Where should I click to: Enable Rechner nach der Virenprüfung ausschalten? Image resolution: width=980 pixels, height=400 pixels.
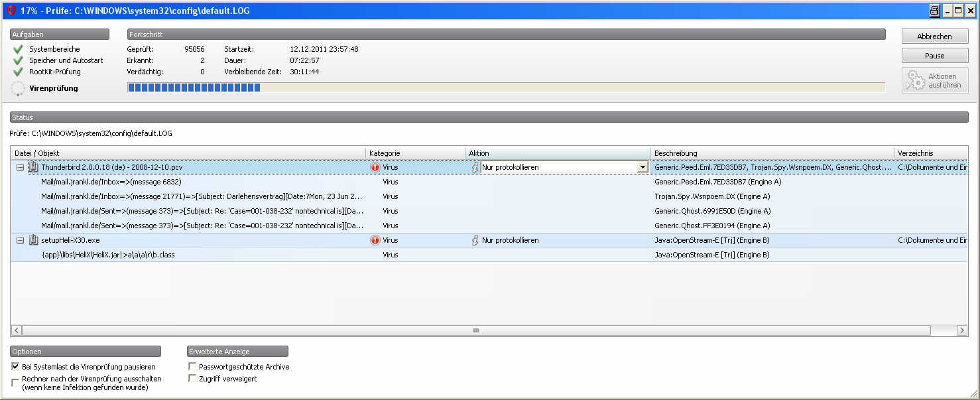tap(15, 382)
